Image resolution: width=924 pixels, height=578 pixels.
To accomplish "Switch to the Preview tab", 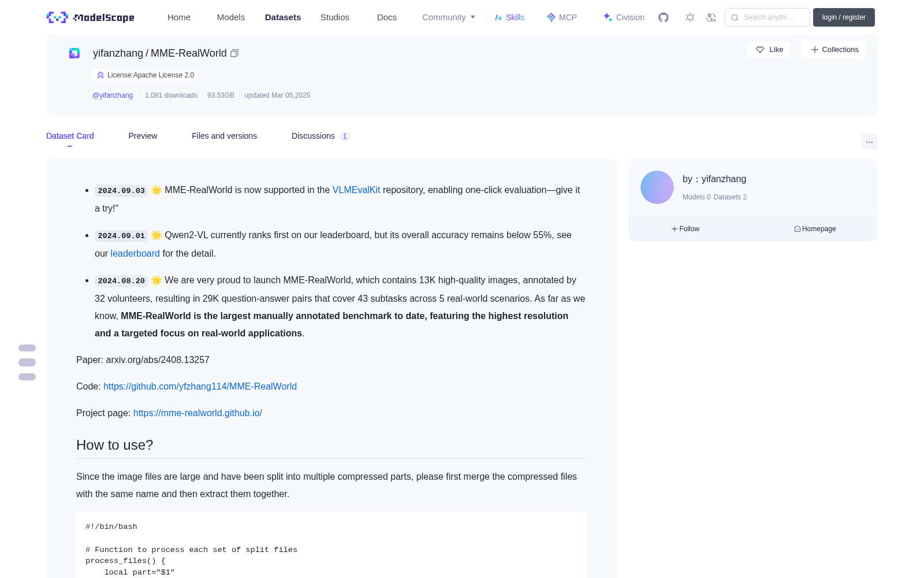I will [x=143, y=136].
